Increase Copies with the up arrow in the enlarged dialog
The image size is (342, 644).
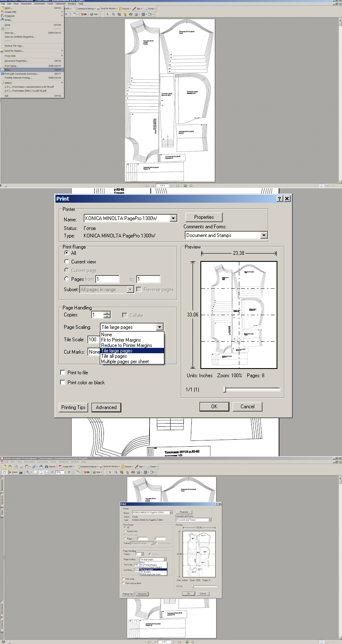107,313
